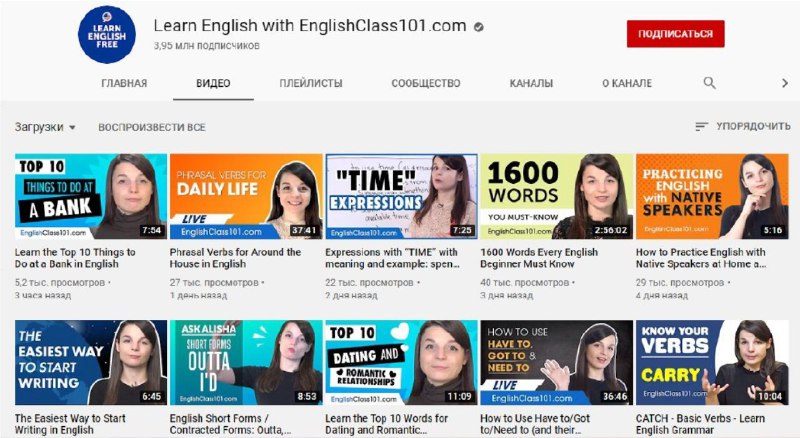The width and height of the screenshot is (800, 438).
Task: Open the channel search magnifier icon
Action: 709,83
